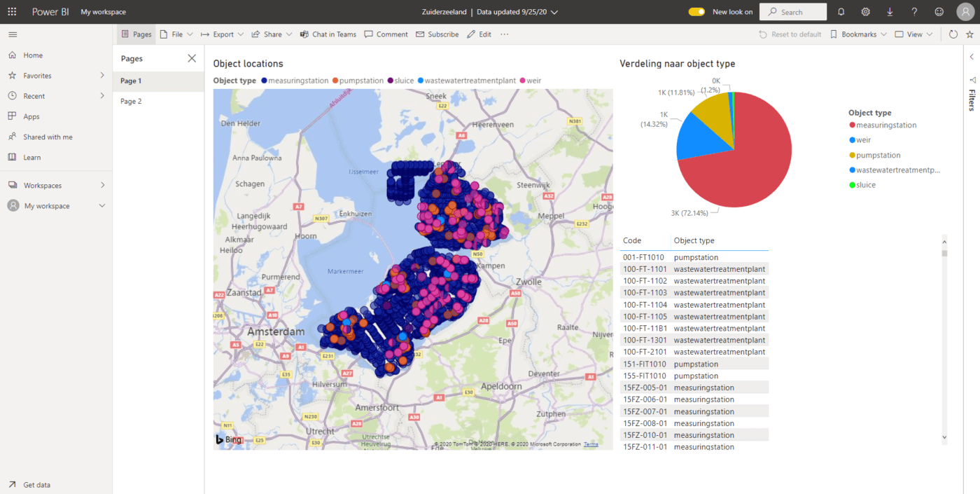Expand My workspace chevron
Screen dimensions: 980x494
pos(102,206)
